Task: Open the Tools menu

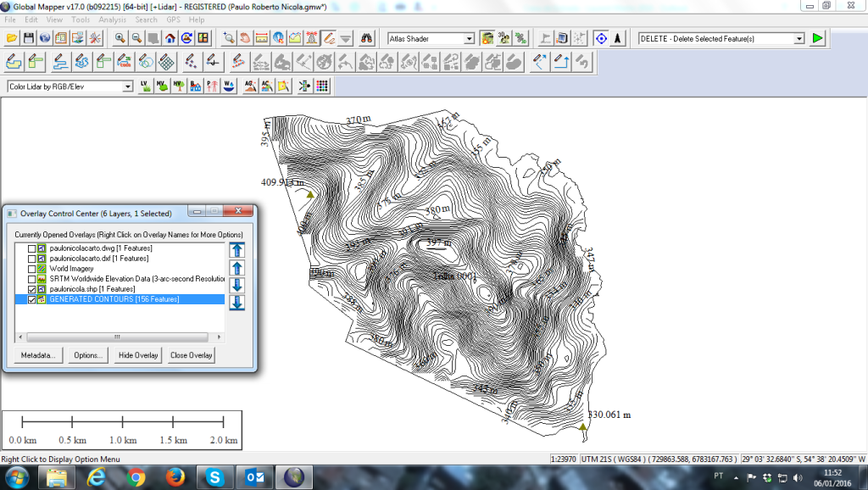Action: [x=81, y=19]
